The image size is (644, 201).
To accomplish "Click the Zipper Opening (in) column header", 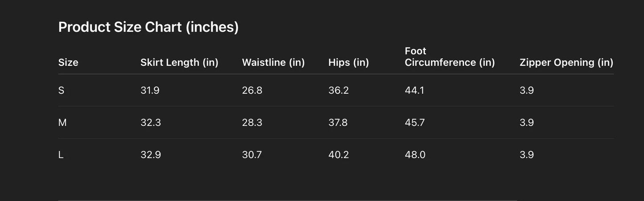I will click(x=566, y=63).
